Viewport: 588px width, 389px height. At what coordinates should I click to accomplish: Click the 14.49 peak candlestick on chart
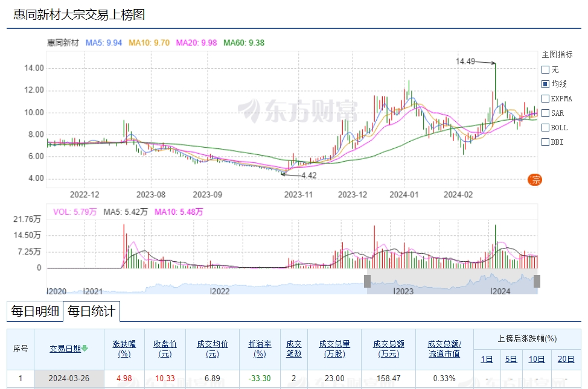495,90
